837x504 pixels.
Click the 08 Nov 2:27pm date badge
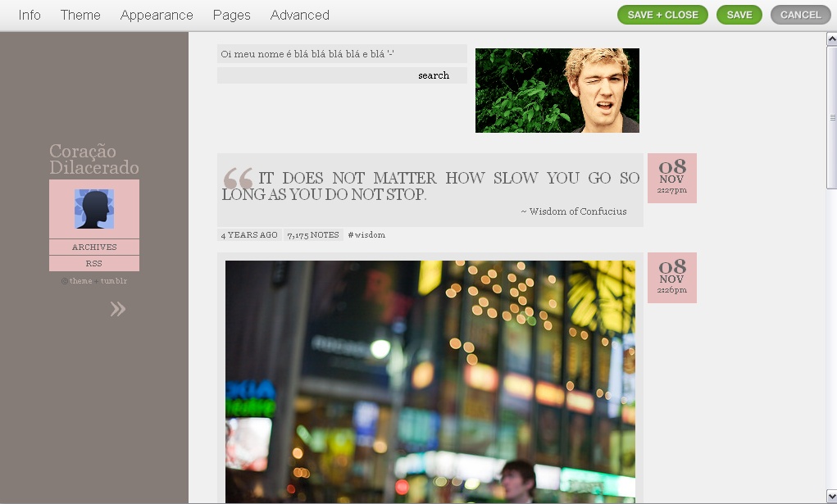[x=671, y=178]
